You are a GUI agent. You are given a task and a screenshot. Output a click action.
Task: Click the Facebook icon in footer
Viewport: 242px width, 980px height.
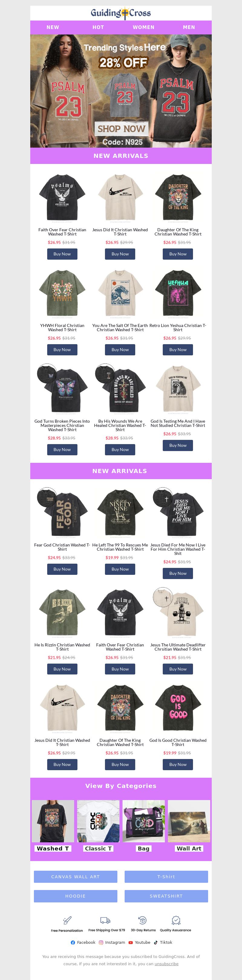[x=73, y=942]
